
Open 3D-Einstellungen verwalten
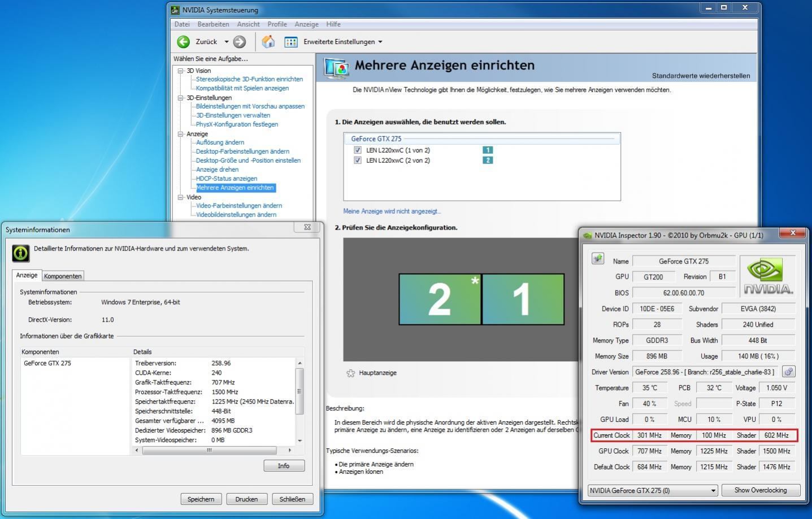[233, 115]
